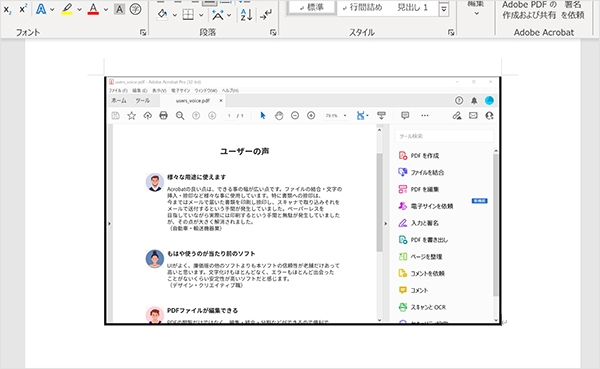This screenshot has width=600, height=369.
Task: Apply red font color
Action: 93,9
